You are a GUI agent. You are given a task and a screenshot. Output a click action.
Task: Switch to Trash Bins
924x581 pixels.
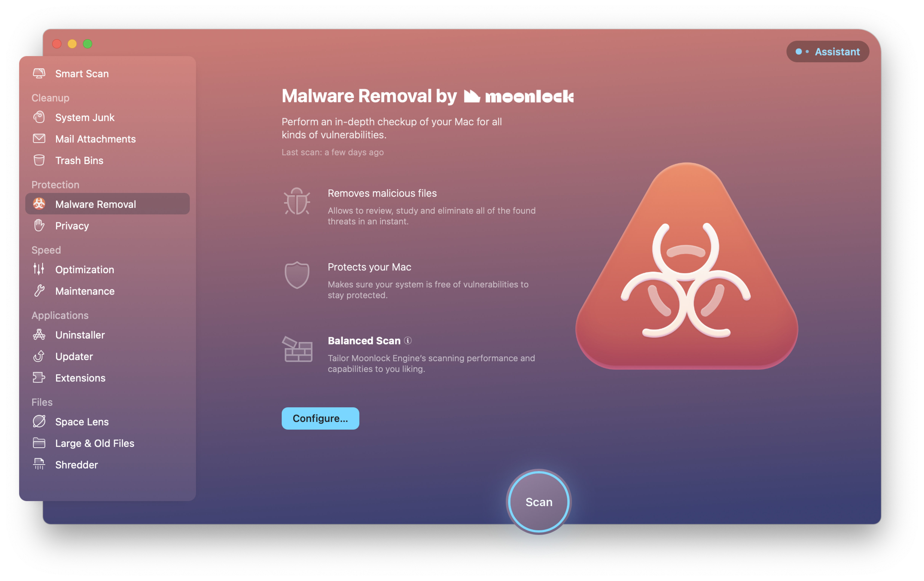(107, 160)
